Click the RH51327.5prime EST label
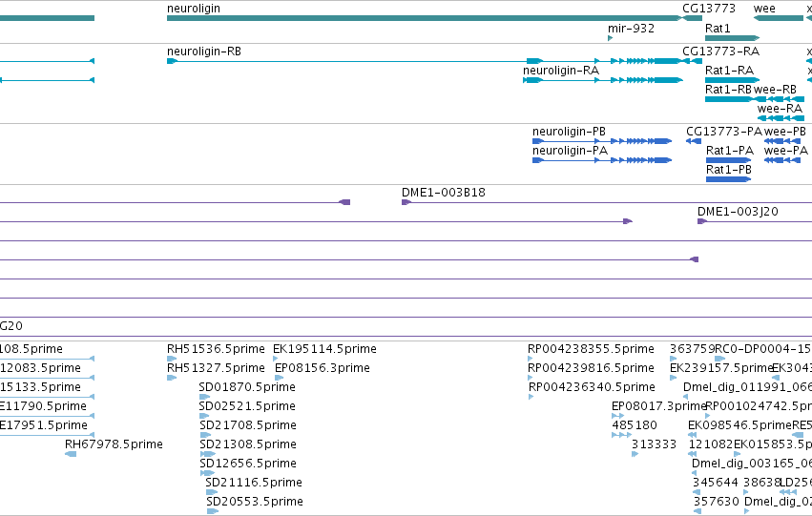The width and height of the screenshot is (812, 516). tap(216, 368)
